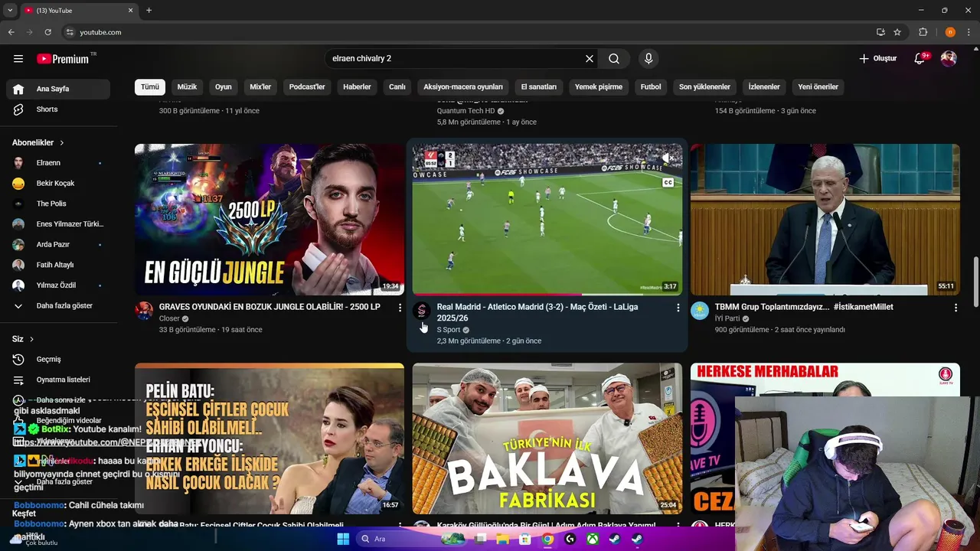Open the hamburger guide menu

(x=18, y=58)
